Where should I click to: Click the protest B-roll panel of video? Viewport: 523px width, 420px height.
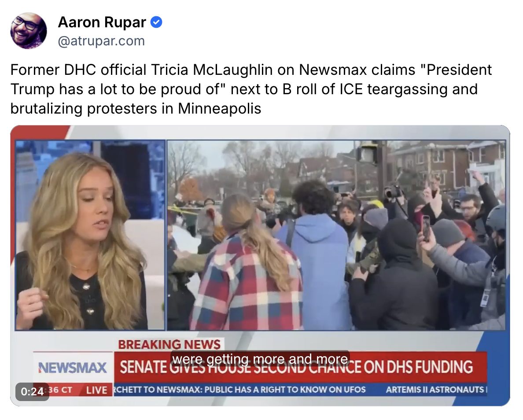tap(336, 235)
